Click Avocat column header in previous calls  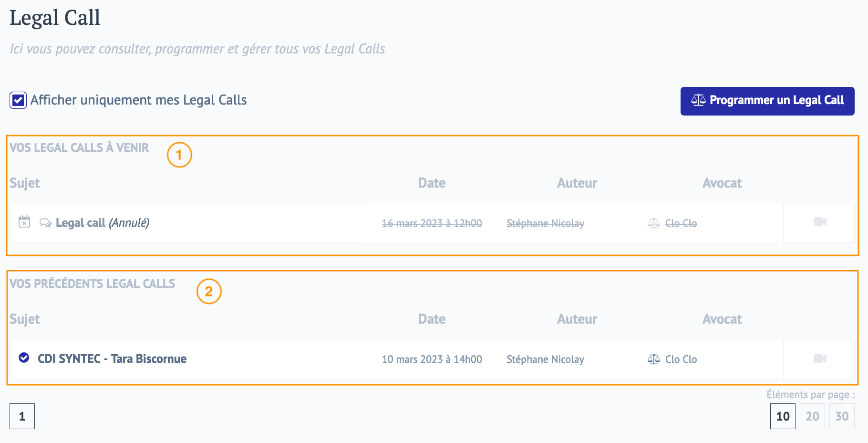pyautogui.click(x=722, y=319)
